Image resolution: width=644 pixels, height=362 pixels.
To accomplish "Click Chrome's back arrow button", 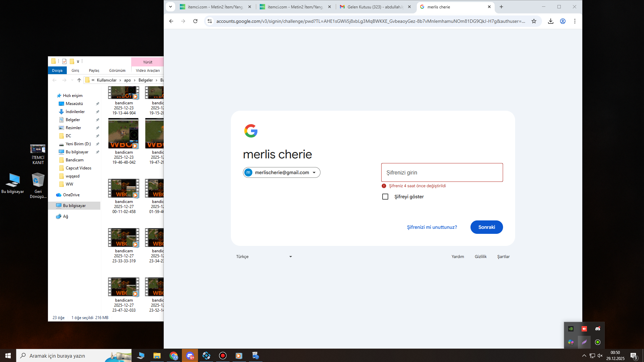I will [171, 21].
